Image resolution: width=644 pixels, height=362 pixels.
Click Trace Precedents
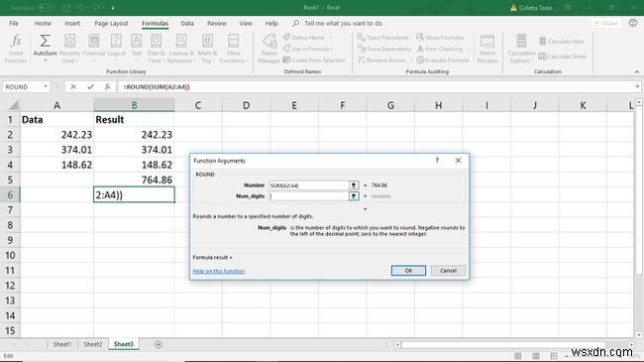coord(383,38)
